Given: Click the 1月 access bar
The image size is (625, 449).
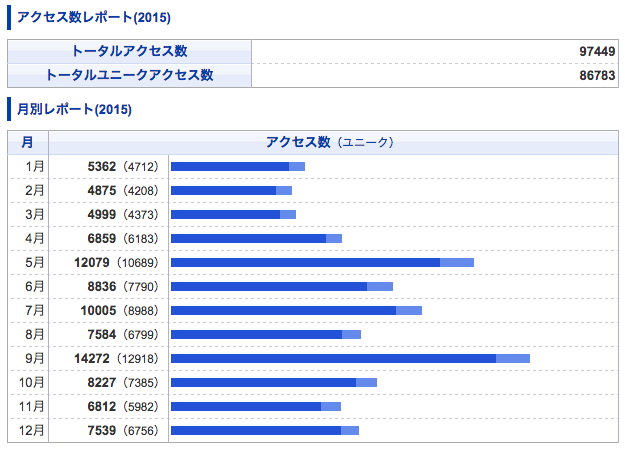Looking at the screenshot, I should [x=238, y=167].
